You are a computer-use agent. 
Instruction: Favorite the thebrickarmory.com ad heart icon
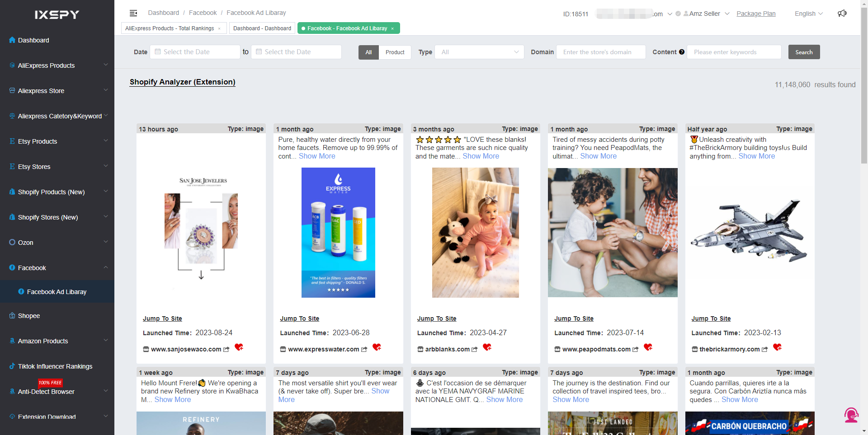(x=778, y=347)
